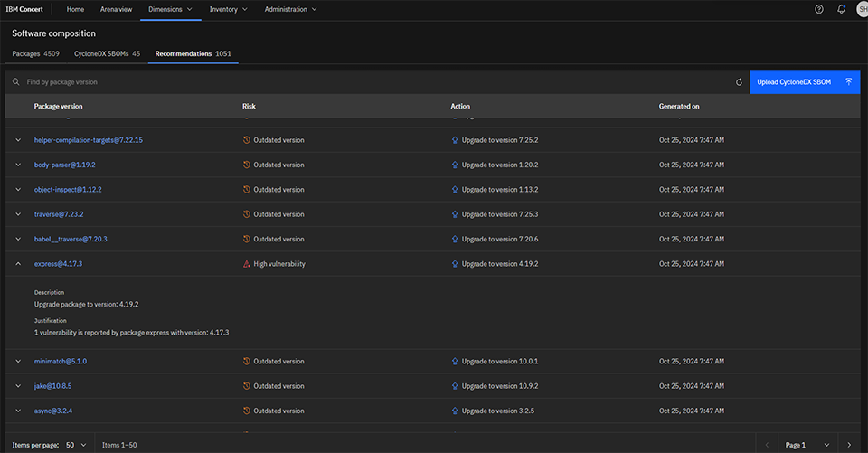The width and height of the screenshot is (868, 453).
Task: Switch to the CycloneDX SBOMs tab
Action: point(107,53)
